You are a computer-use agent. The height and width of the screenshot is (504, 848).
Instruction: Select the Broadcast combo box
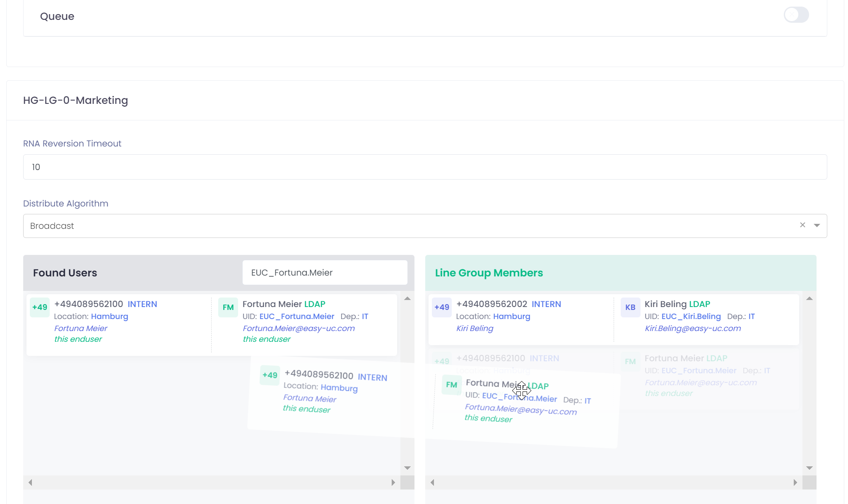point(410,226)
